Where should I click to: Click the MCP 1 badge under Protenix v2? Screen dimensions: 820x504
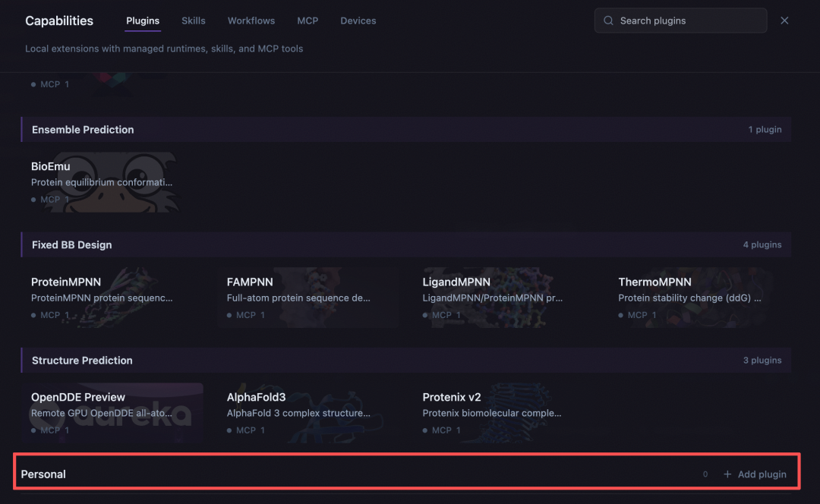pyautogui.click(x=442, y=430)
